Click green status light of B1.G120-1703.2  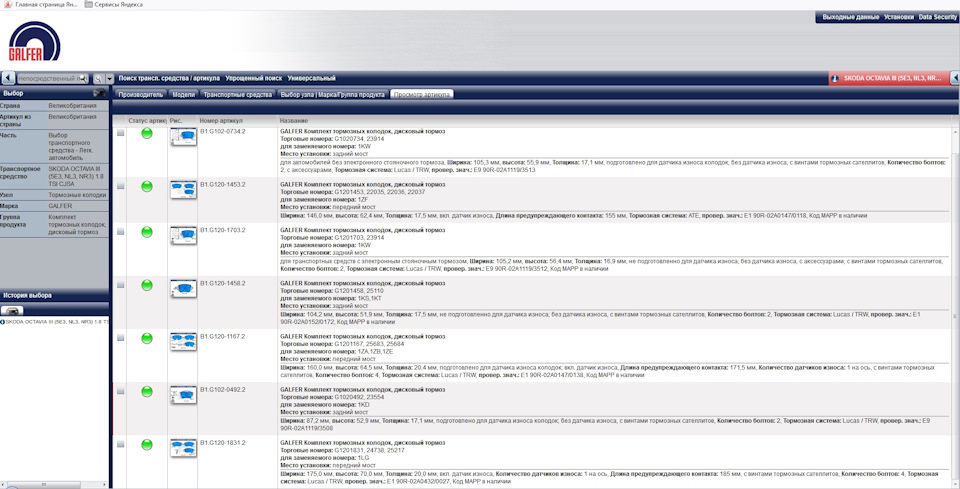coord(147,232)
